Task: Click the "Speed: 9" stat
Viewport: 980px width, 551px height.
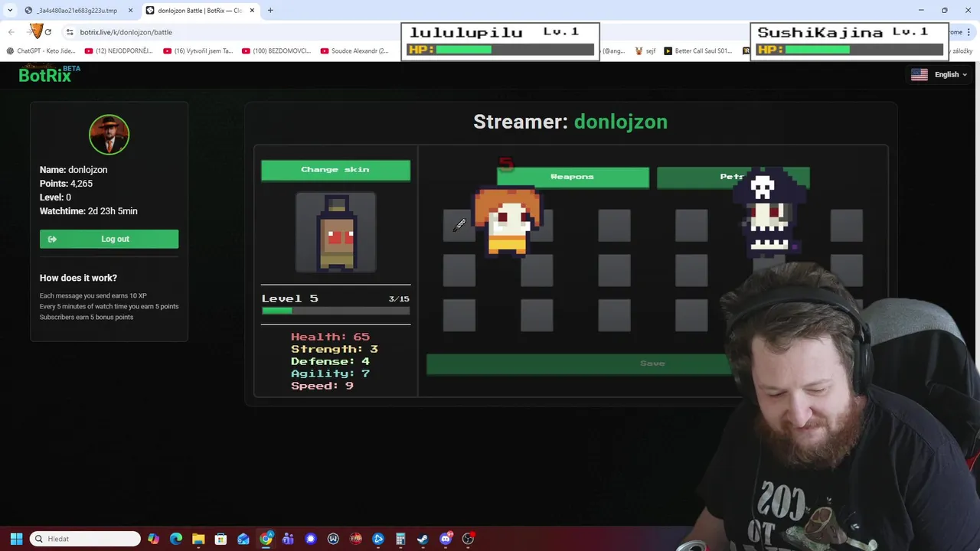Action: pos(322,386)
